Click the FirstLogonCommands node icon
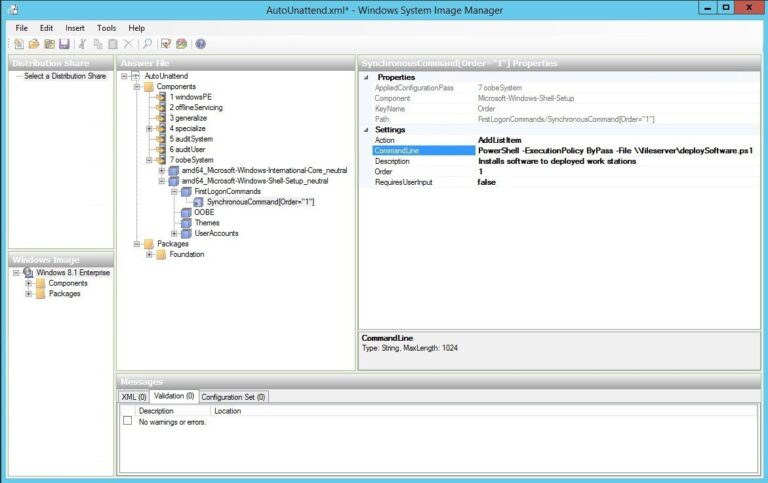768x483 pixels. click(x=186, y=192)
